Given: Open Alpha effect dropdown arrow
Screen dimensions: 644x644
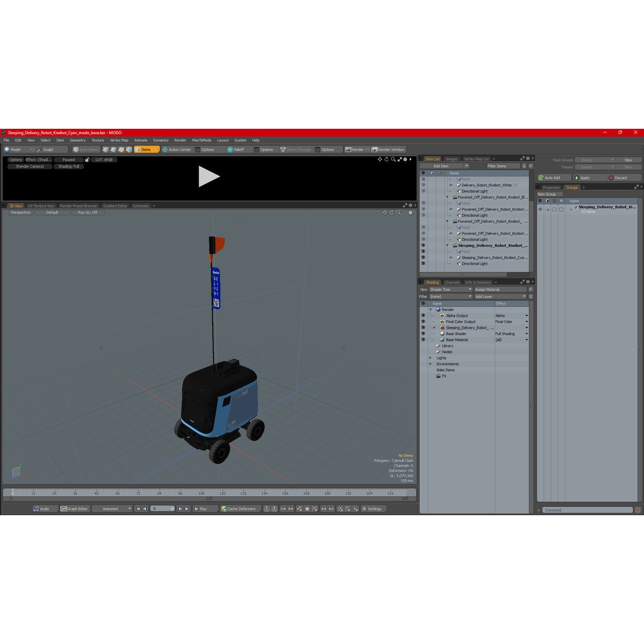Looking at the screenshot, I should (x=527, y=316).
